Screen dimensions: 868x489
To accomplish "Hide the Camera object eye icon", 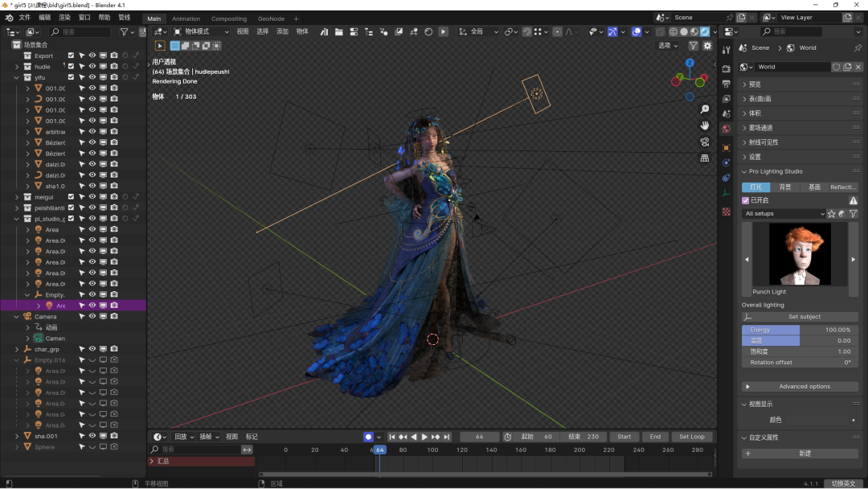I will point(92,316).
